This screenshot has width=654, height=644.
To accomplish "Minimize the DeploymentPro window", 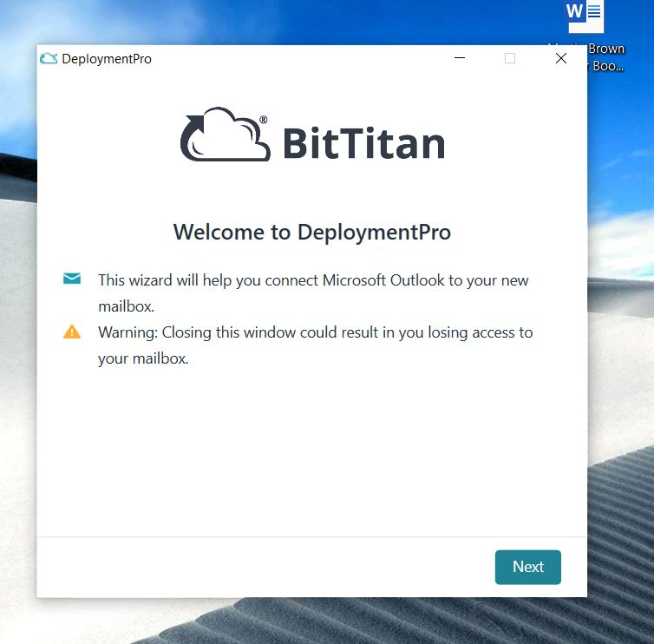I will [460, 58].
